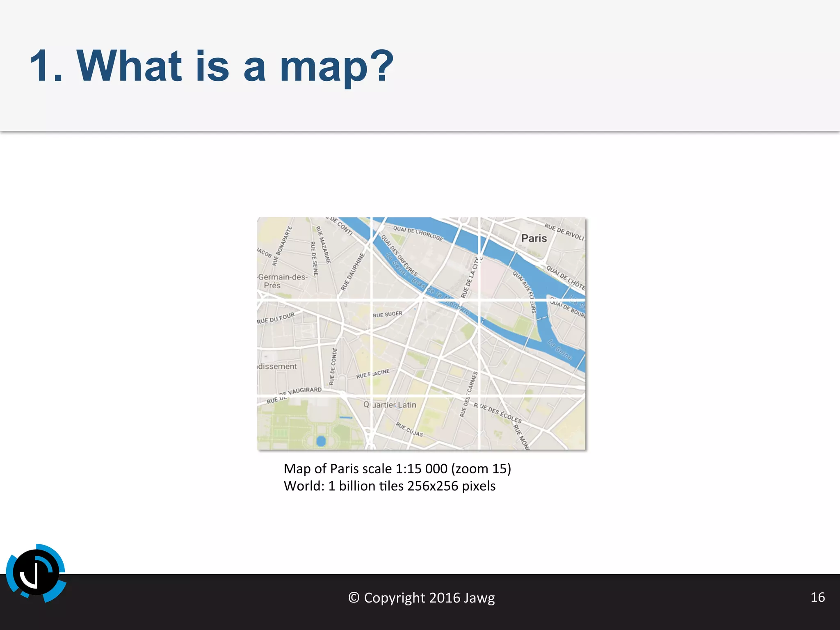Click the blue pond in the garden
The height and width of the screenshot is (630, 840).
click(x=321, y=441)
